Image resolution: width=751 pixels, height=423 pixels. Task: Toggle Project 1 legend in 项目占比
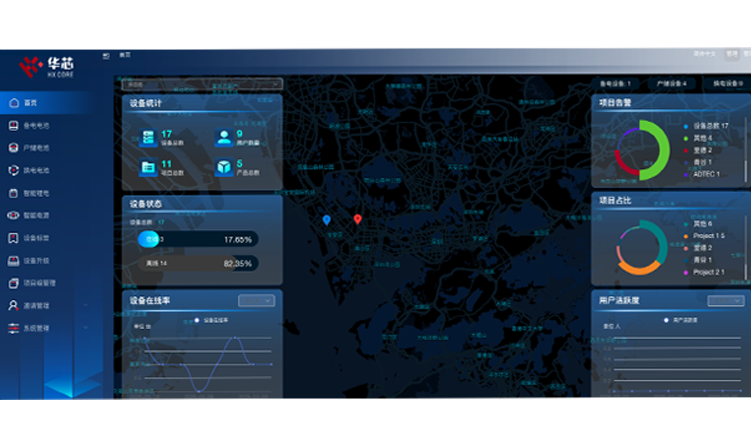705,235
